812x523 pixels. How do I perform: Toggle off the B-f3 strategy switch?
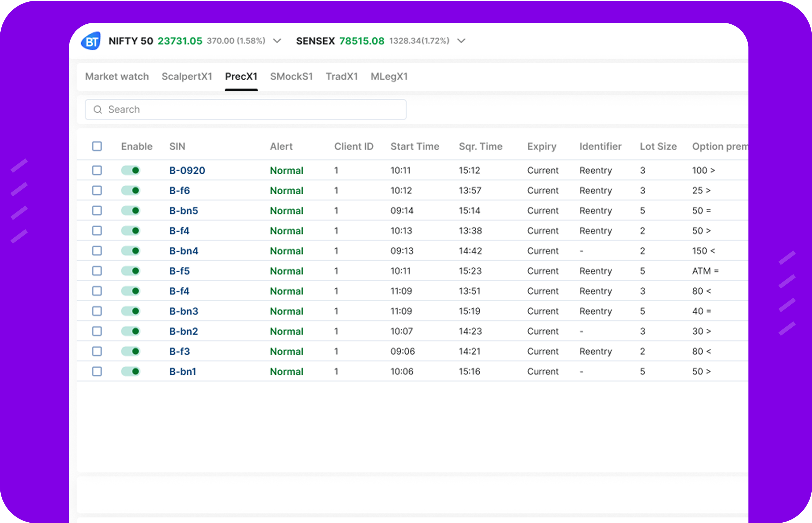point(131,351)
